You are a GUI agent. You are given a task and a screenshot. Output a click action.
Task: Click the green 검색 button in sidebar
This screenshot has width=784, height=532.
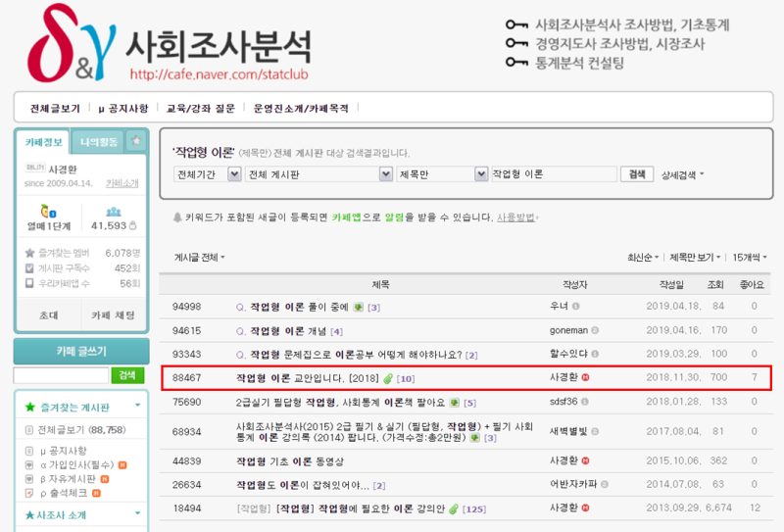(x=127, y=375)
